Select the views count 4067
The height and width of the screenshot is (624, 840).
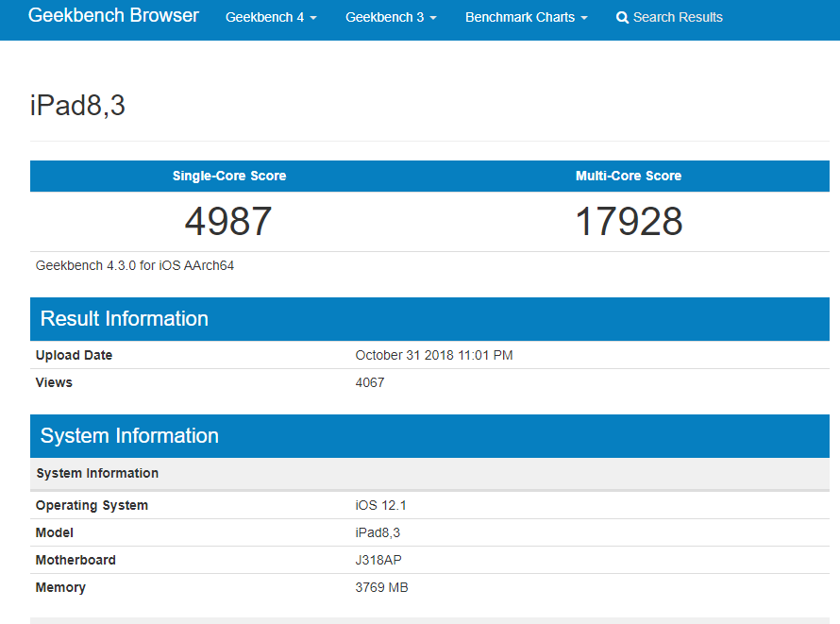370,382
